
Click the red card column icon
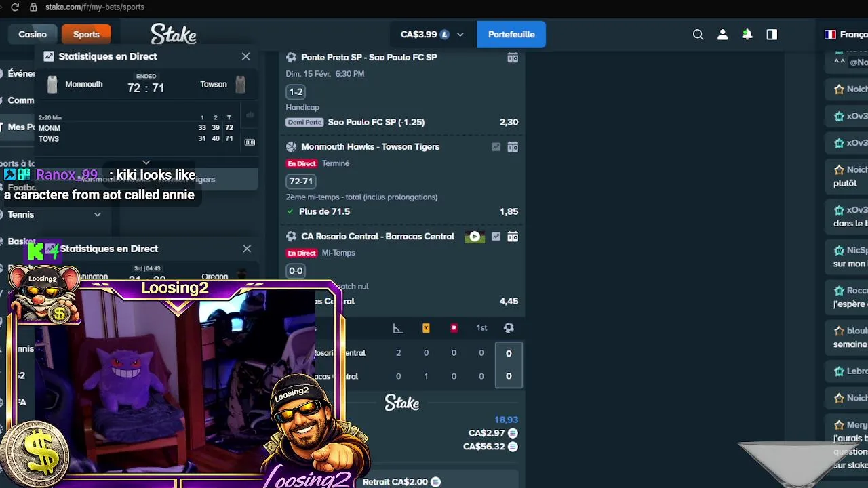(454, 328)
